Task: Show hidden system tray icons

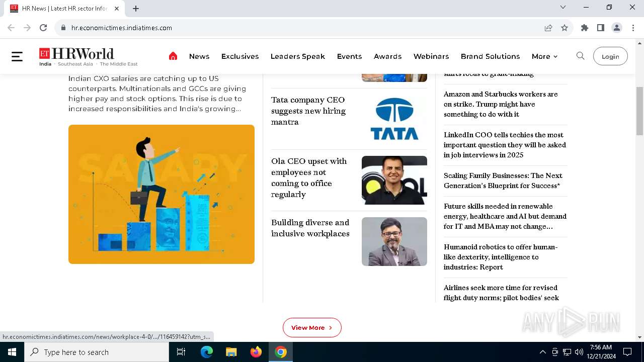Action: tap(542, 352)
